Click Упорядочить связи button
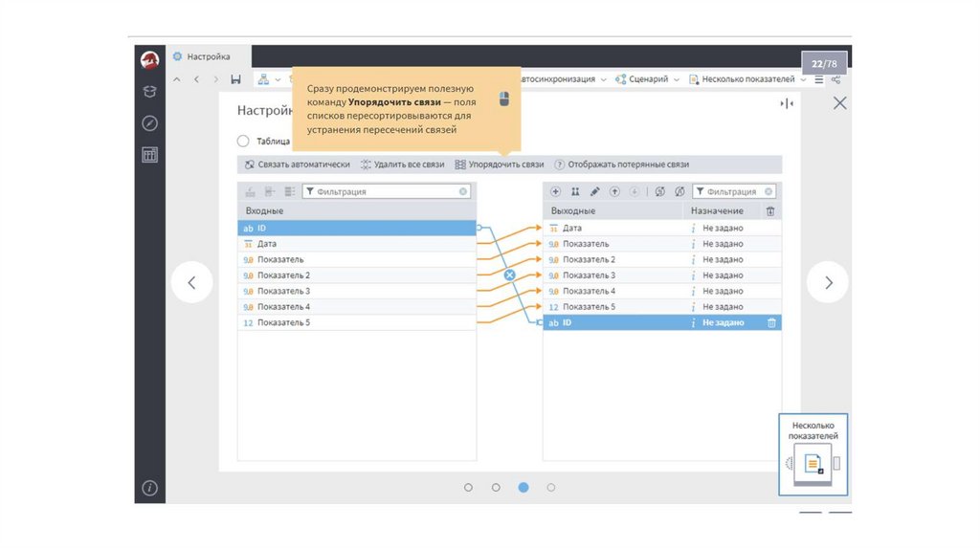 point(500,165)
